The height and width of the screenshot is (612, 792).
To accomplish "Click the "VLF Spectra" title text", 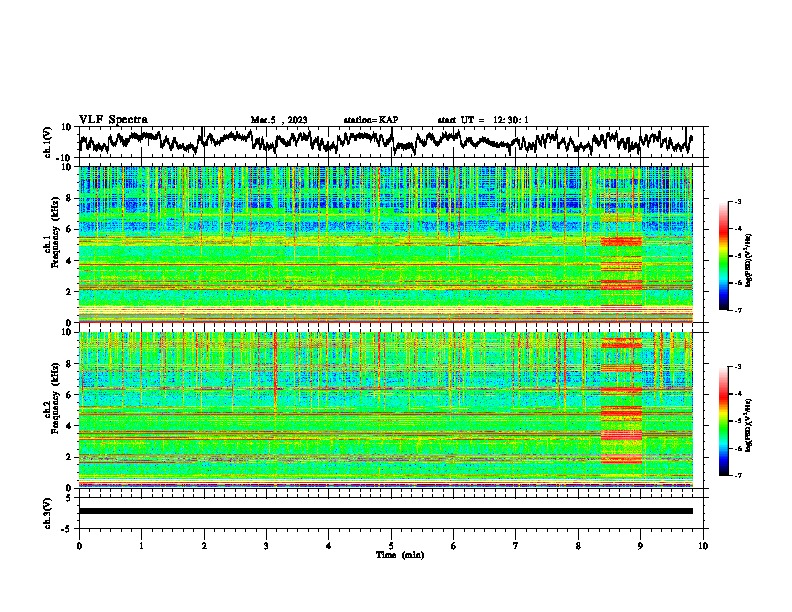I will coord(113,120).
